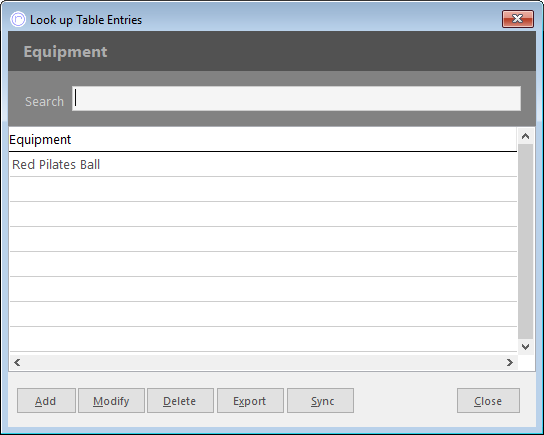Select the empty row below Red Pilates Ball
The height and width of the screenshot is (435, 544).
[263, 189]
